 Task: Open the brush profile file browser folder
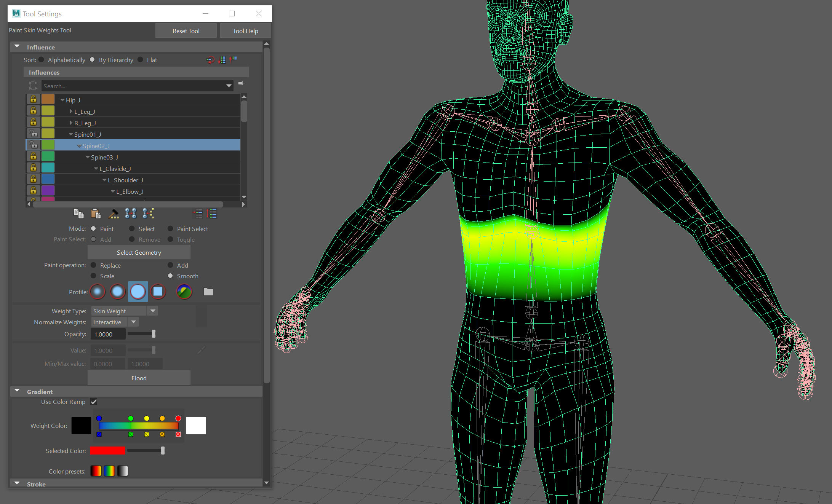(208, 292)
